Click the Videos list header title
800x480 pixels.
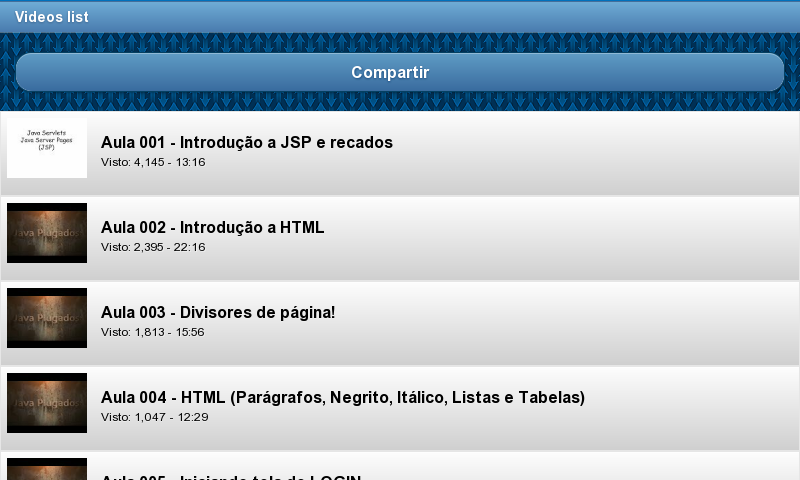[x=52, y=17]
